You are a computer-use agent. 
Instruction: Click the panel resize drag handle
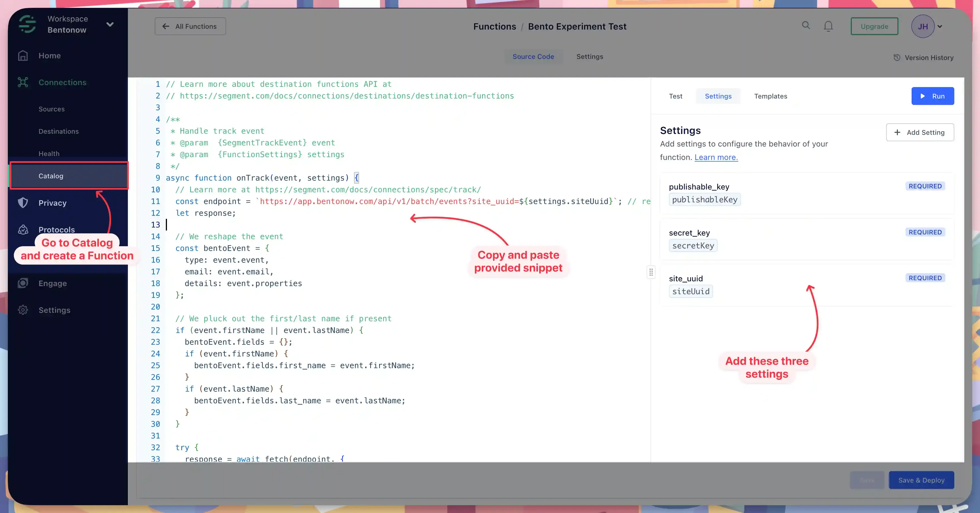coord(651,272)
